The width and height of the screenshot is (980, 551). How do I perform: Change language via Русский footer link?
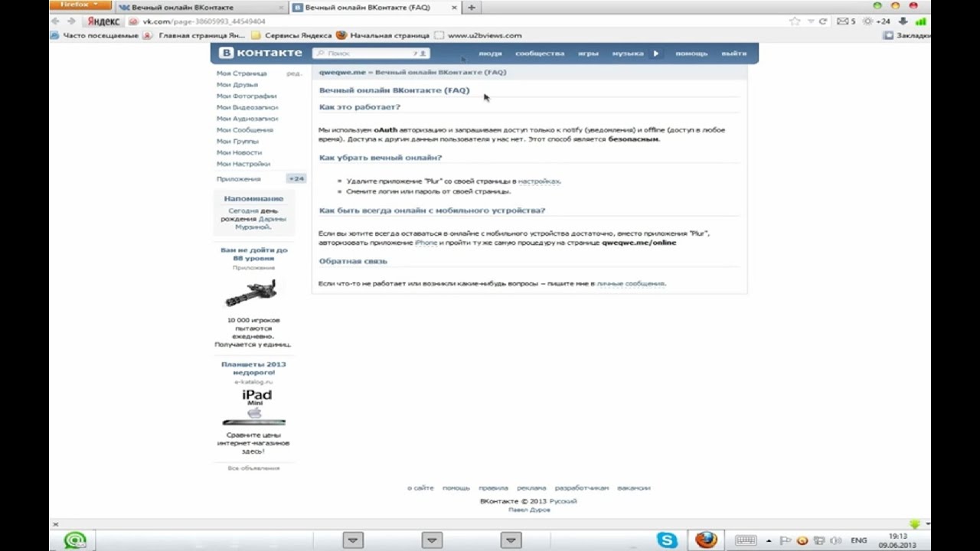(x=563, y=501)
